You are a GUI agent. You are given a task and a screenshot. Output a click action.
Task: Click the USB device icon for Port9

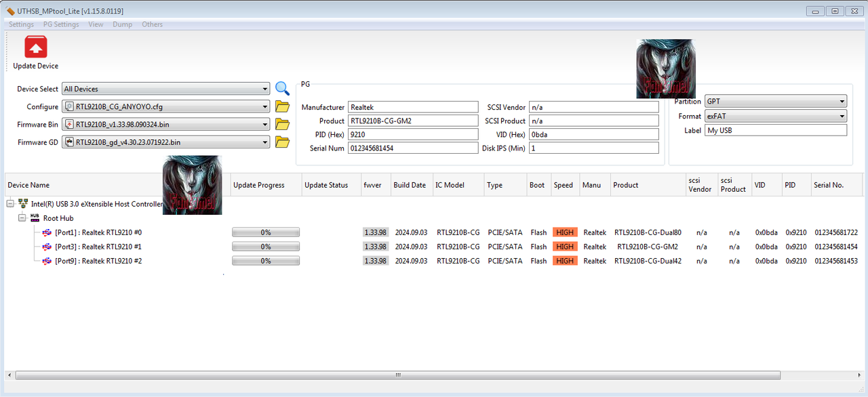(x=47, y=261)
